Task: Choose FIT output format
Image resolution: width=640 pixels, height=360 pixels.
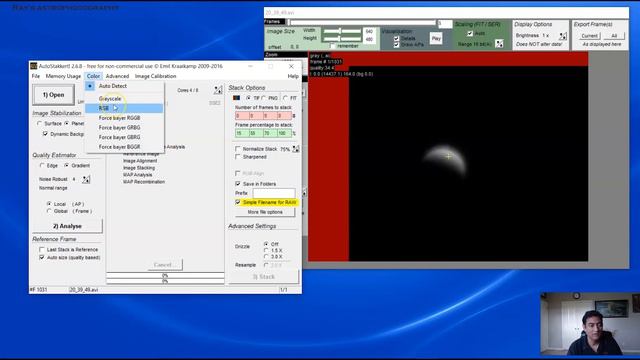Action: 285,98
